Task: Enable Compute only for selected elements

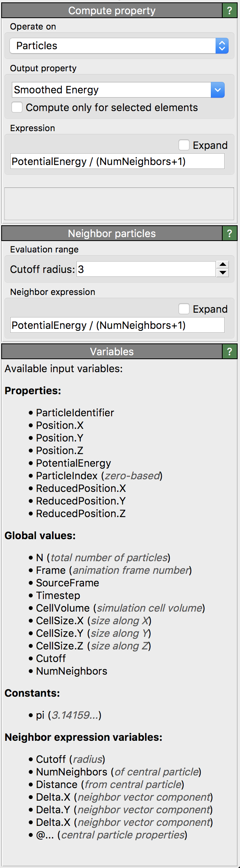Action: pos(17,108)
